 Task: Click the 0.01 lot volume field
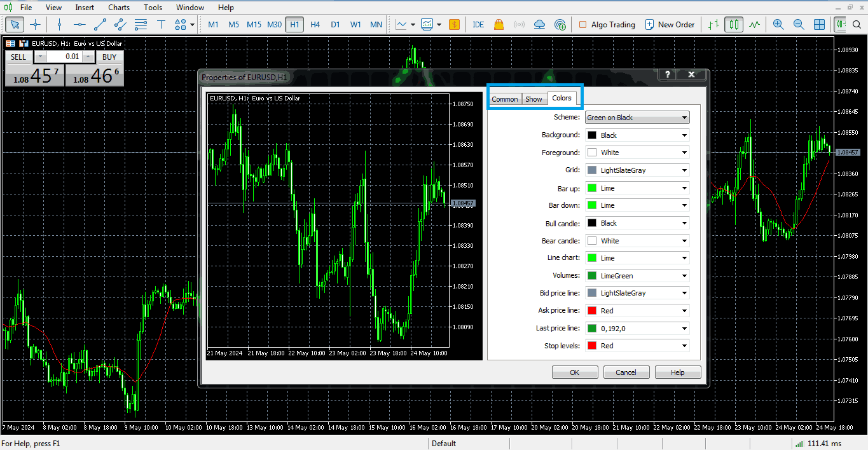pyautogui.click(x=65, y=57)
